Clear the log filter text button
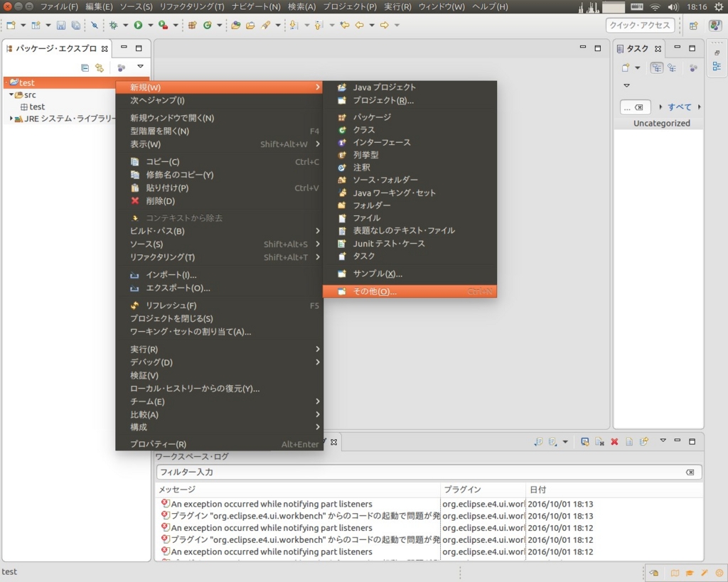The height and width of the screenshot is (582, 728). click(x=690, y=473)
